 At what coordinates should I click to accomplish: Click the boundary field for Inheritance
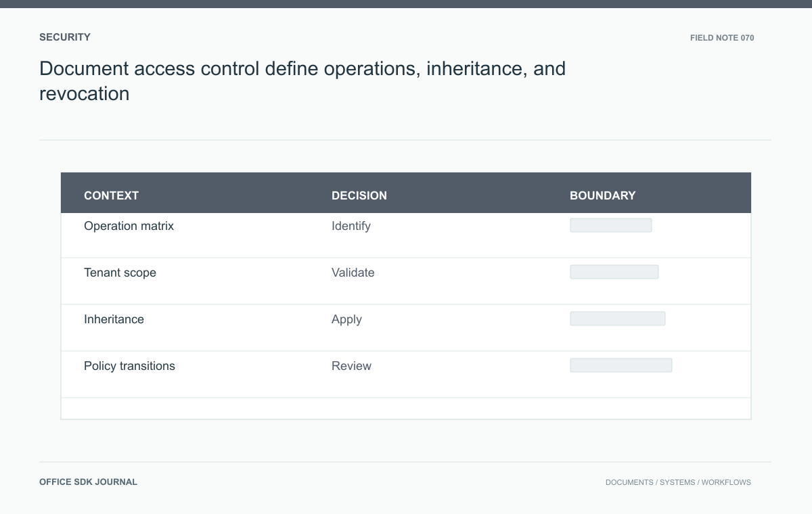pos(618,319)
